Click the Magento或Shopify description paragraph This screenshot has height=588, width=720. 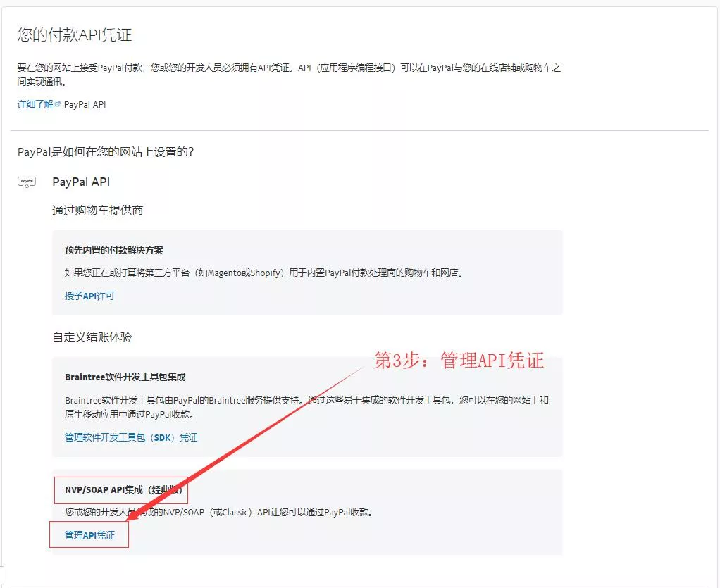265,273
